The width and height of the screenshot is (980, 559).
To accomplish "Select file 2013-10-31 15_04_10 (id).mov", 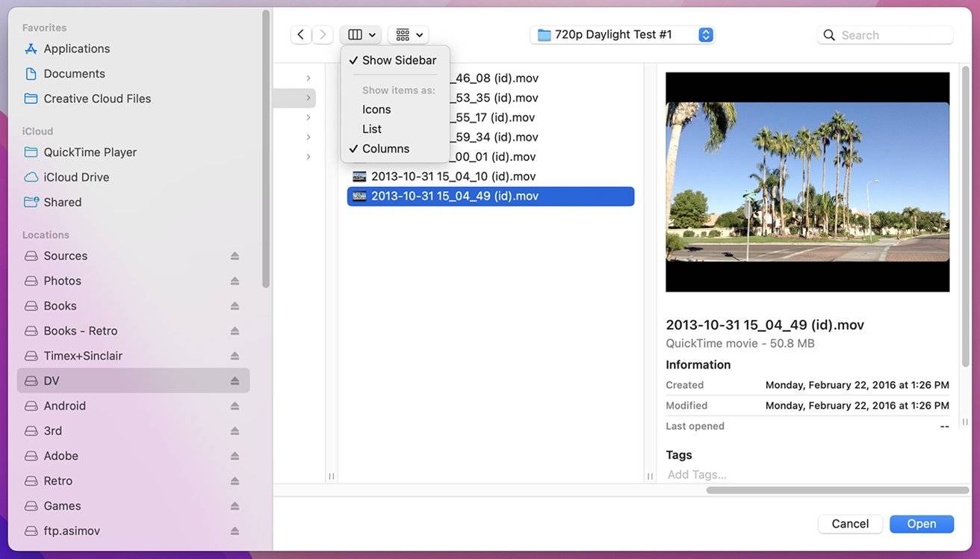I will 491,176.
